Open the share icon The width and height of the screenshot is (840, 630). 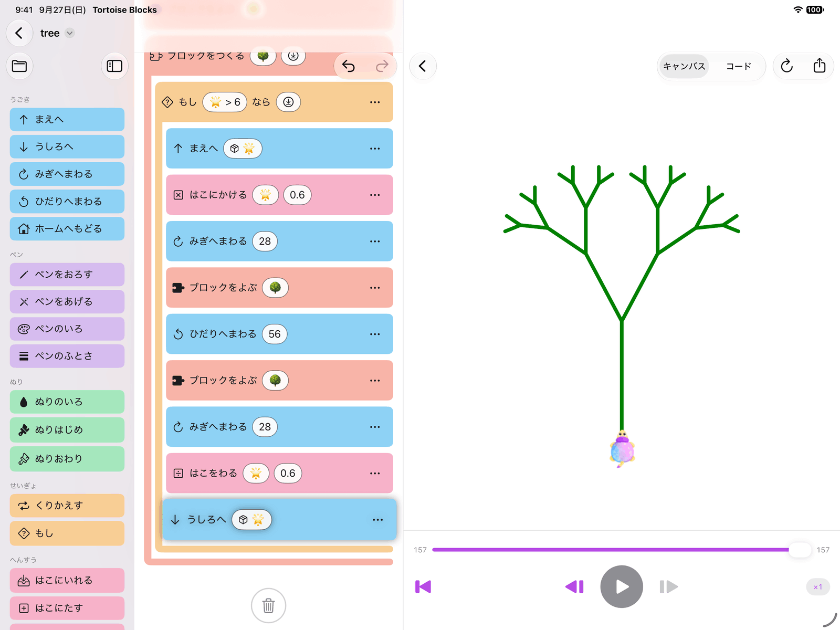(819, 66)
